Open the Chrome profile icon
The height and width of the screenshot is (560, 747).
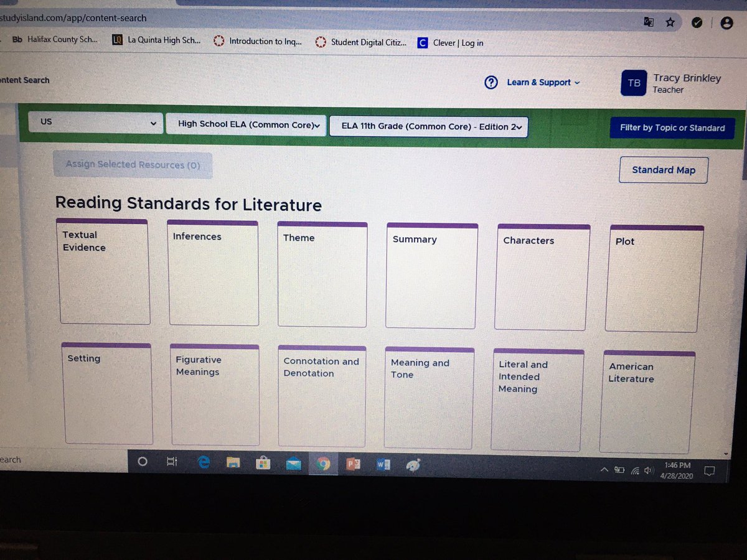click(x=726, y=23)
